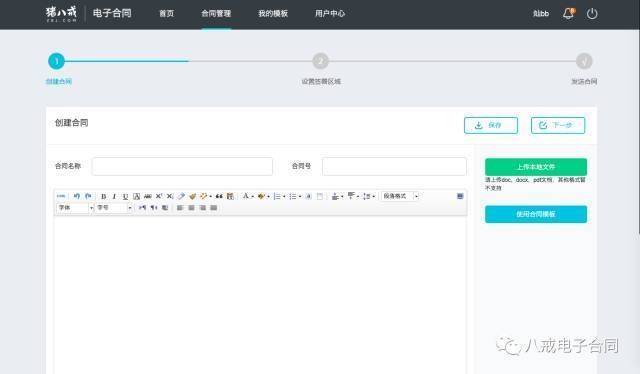The width and height of the screenshot is (640, 374).
Task: Open the notifications bell icon
Action: coord(569,13)
